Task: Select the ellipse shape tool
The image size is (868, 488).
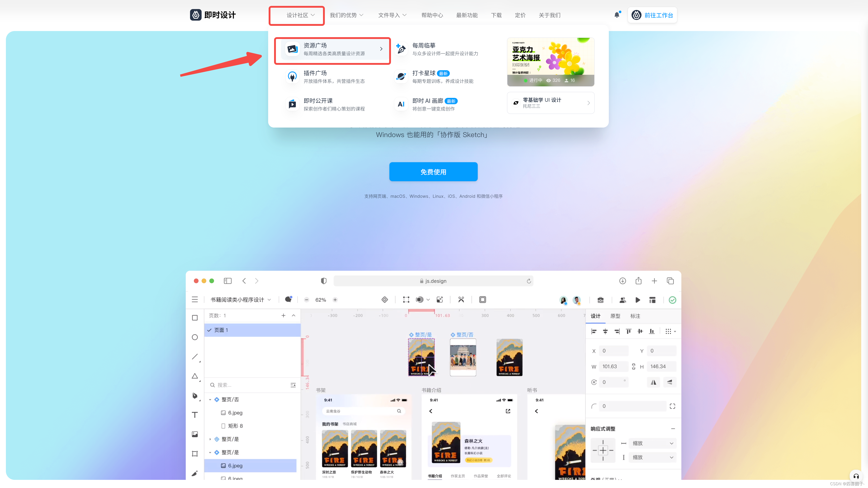Action: [x=195, y=337]
